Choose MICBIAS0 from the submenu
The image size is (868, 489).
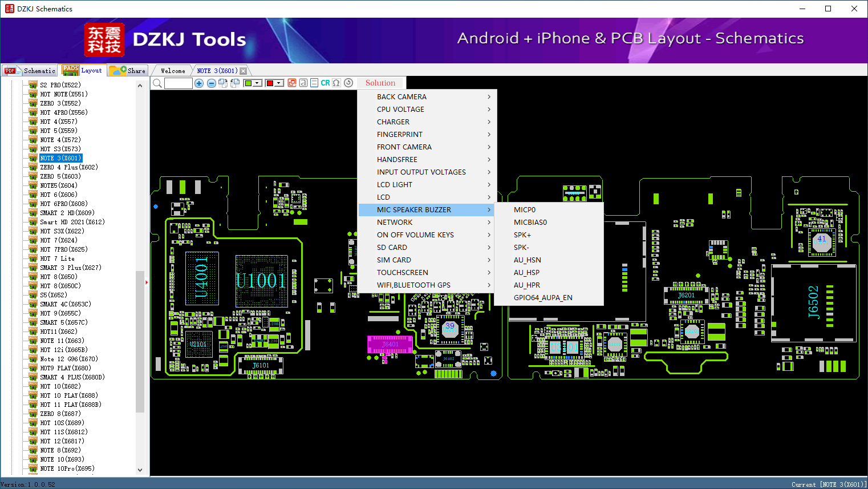(549, 223)
